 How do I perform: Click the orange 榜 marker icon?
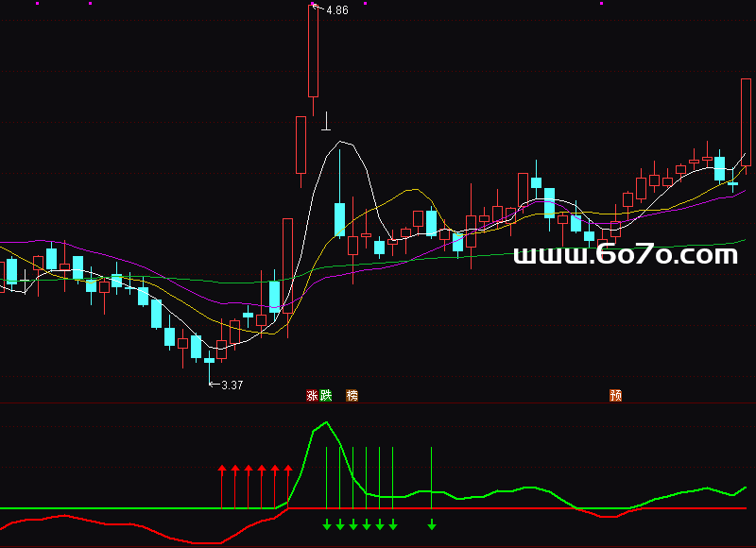352,396
